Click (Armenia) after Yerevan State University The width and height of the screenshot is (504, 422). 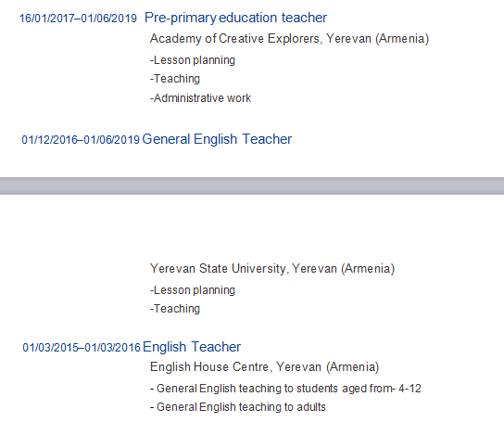(368, 269)
